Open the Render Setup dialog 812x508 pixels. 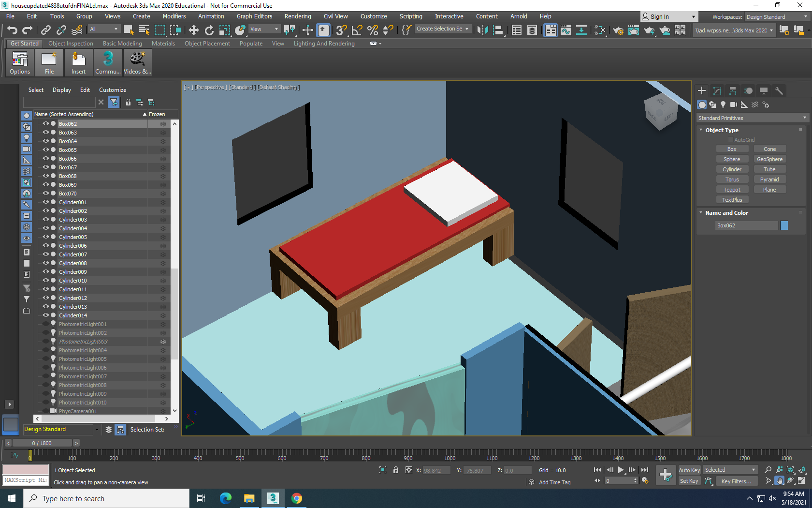(x=618, y=30)
